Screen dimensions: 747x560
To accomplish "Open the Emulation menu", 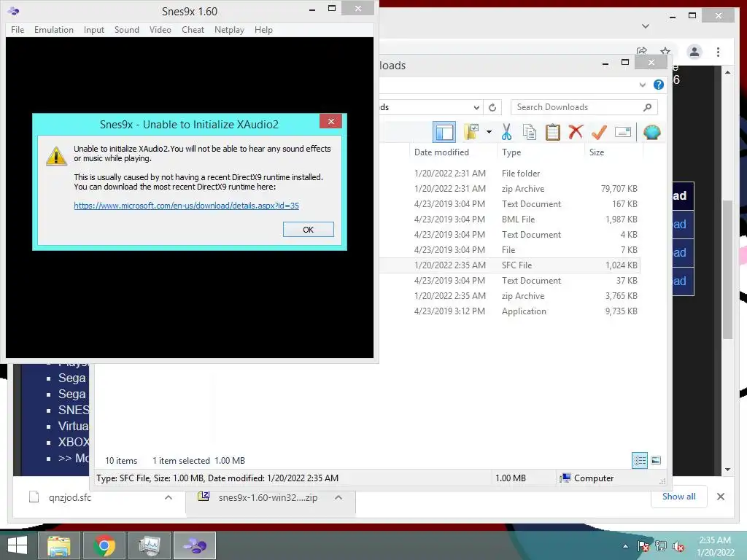I will 54,29.
